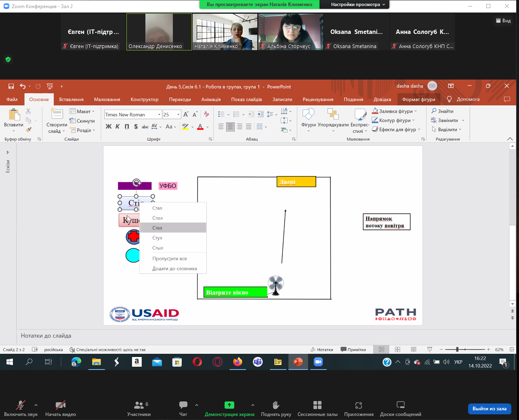
Task: Start screen sharing with Демонстрация экрана
Action: tap(229, 408)
